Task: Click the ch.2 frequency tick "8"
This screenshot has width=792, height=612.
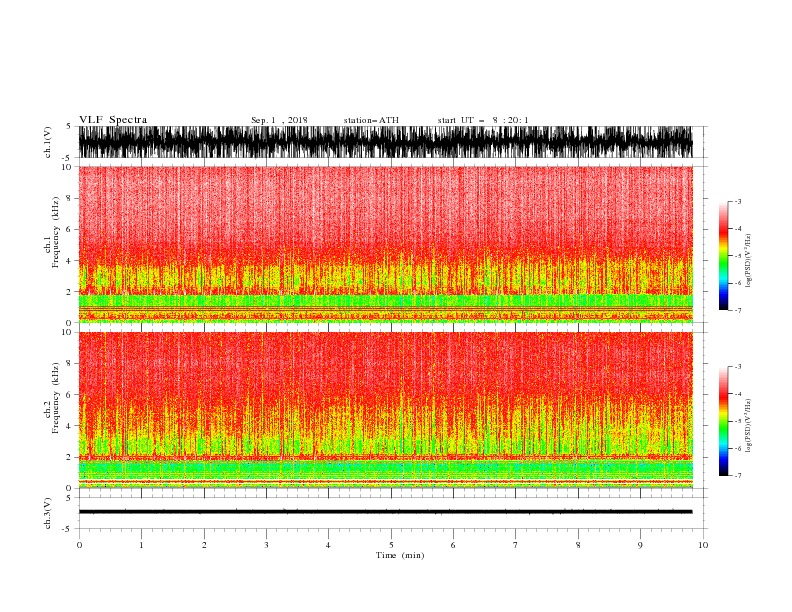Action: 69,364
